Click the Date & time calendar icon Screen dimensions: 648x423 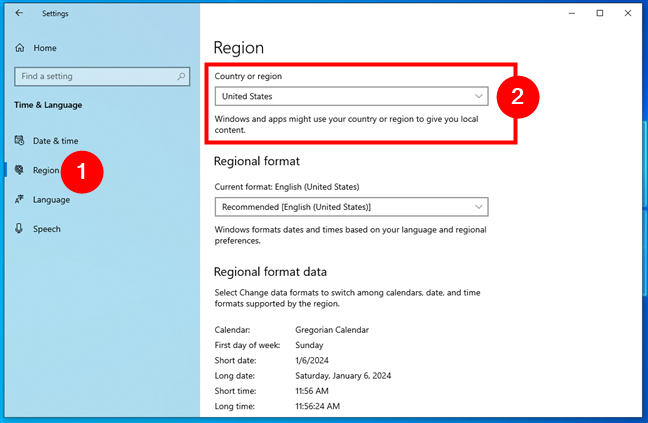(19, 140)
